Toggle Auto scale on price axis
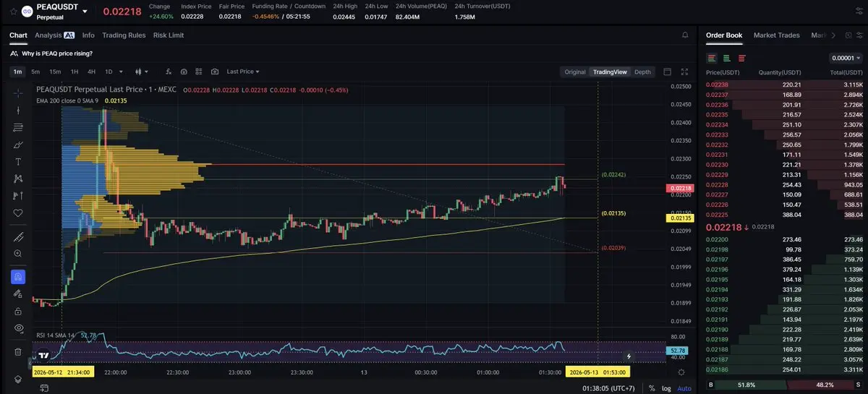This screenshot has height=394, width=868. click(684, 388)
